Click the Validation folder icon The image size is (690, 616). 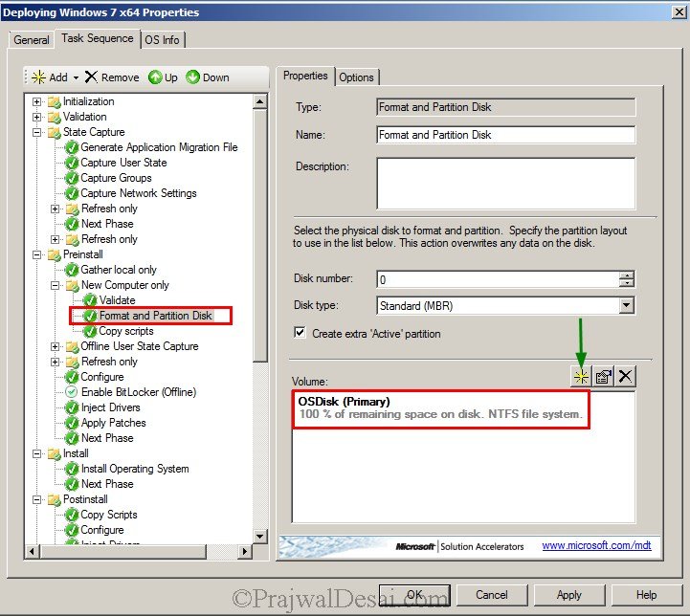pyautogui.click(x=55, y=118)
